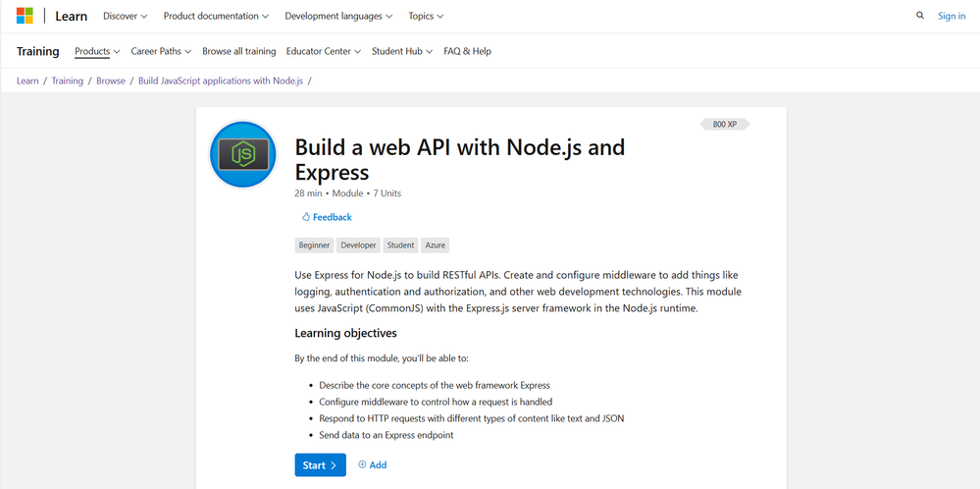Go to Learn breadcrumb
Viewport: 980px width, 489px height.
click(x=27, y=81)
